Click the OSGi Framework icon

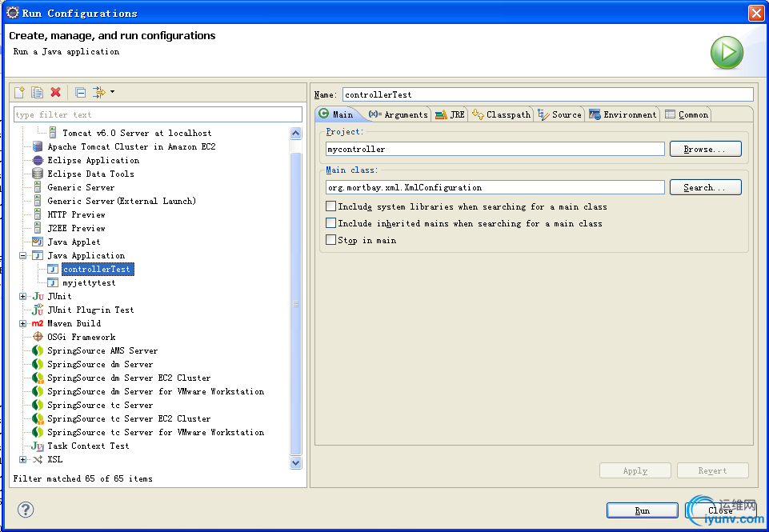click(x=38, y=337)
